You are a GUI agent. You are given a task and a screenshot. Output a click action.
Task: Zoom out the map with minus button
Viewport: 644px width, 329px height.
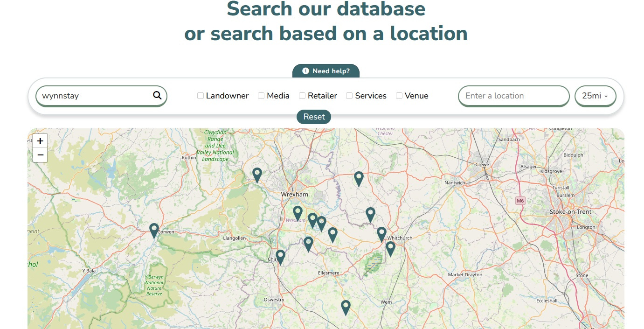40,155
